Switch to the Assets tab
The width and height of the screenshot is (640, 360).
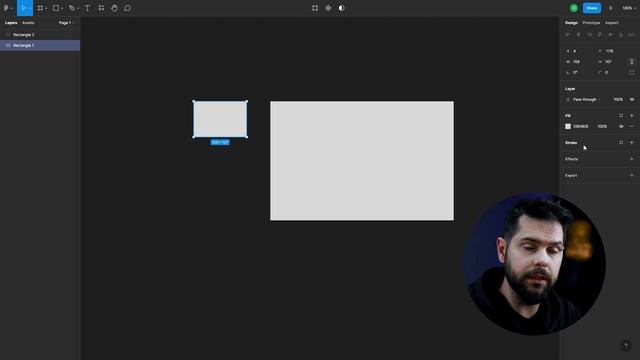point(28,23)
